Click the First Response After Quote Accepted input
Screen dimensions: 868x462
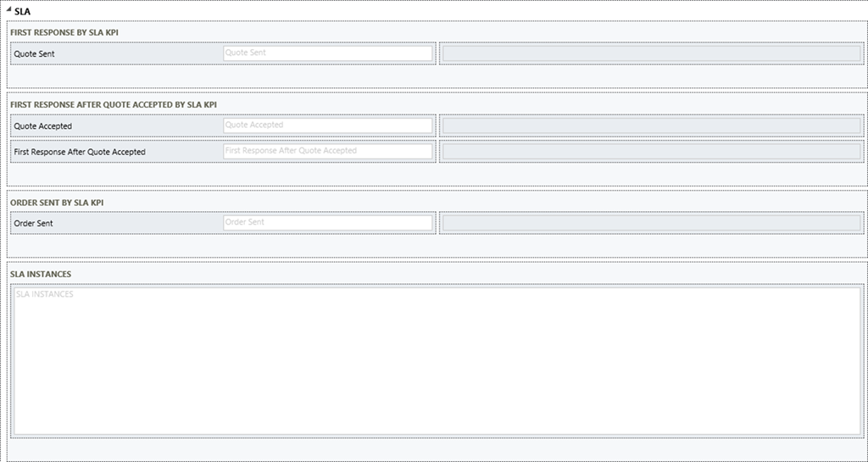point(327,151)
